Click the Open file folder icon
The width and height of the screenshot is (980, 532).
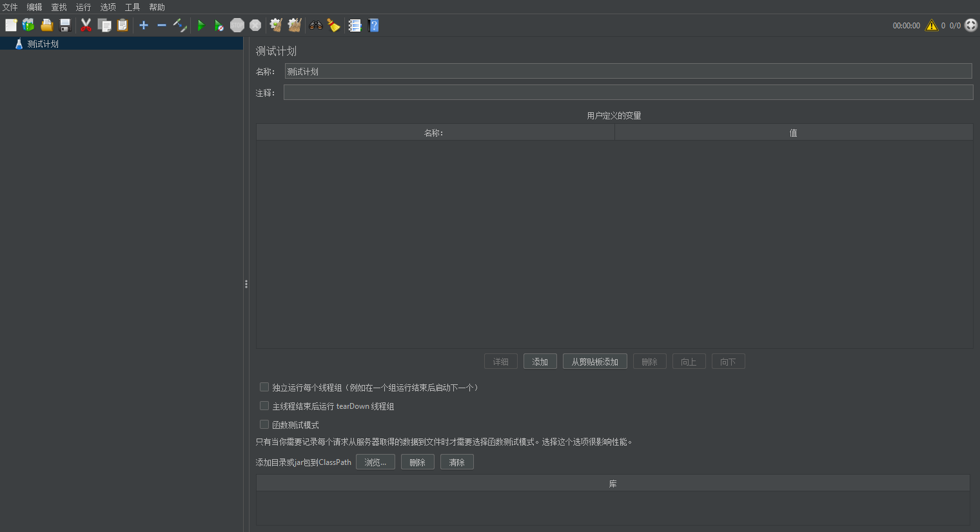(46, 25)
